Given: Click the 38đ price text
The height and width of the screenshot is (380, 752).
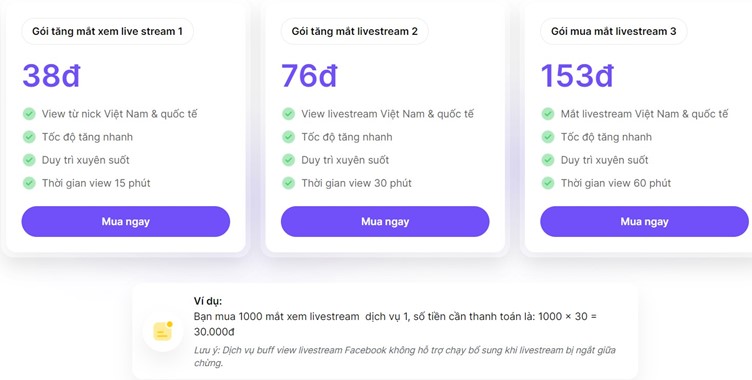Looking at the screenshot, I should tap(51, 76).
